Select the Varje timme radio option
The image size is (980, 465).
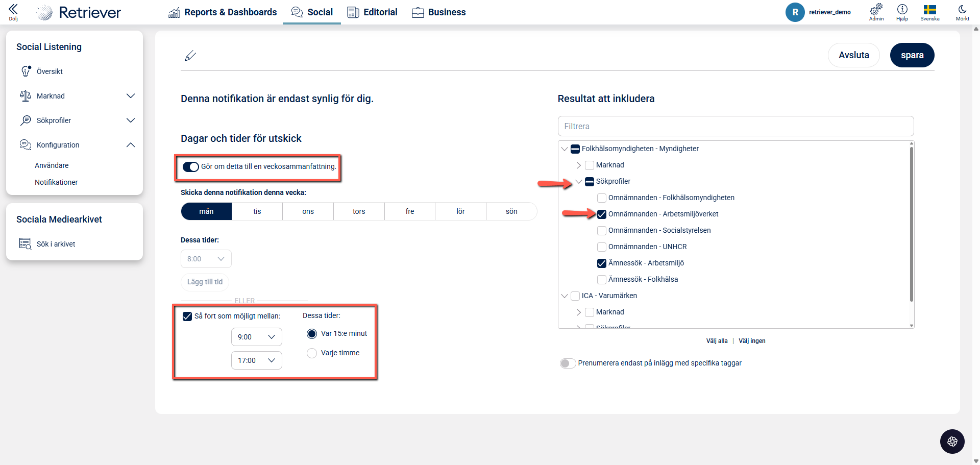(312, 353)
